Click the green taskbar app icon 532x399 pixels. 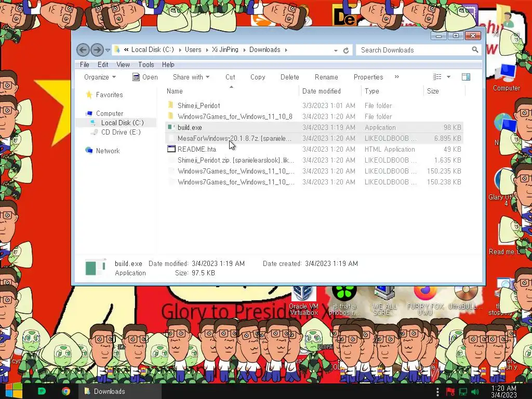(x=42, y=391)
